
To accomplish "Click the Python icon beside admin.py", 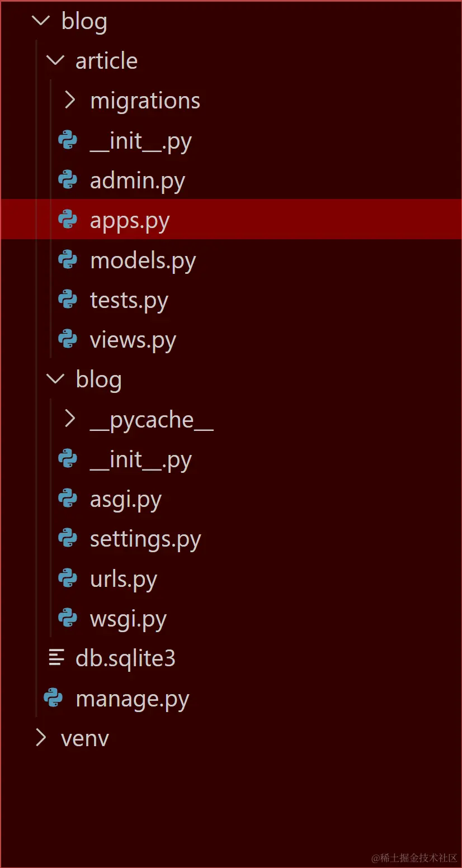I will pos(68,181).
